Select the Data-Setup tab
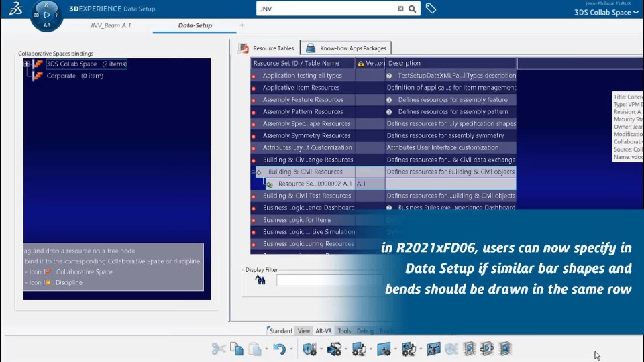644x362 pixels. tap(195, 25)
